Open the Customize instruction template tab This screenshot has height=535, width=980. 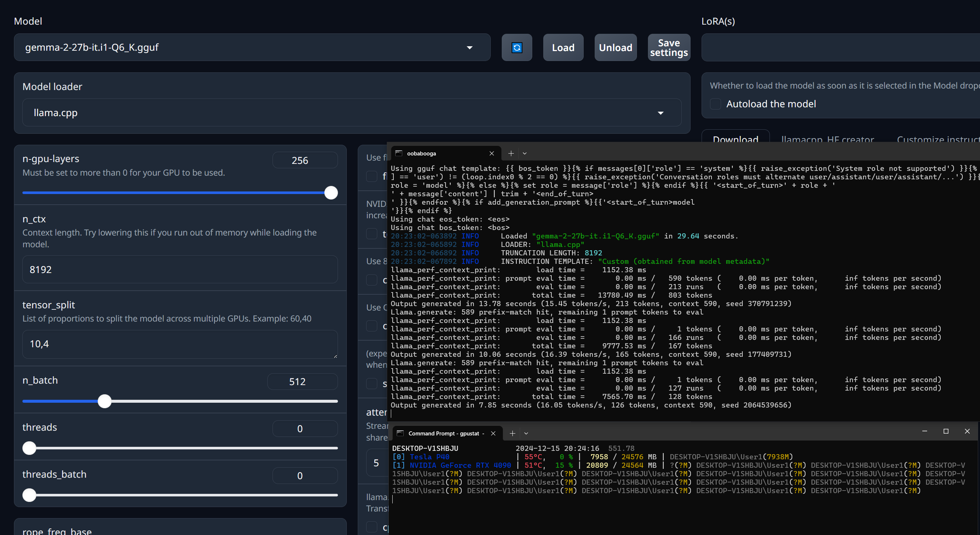click(x=938, y=139)
